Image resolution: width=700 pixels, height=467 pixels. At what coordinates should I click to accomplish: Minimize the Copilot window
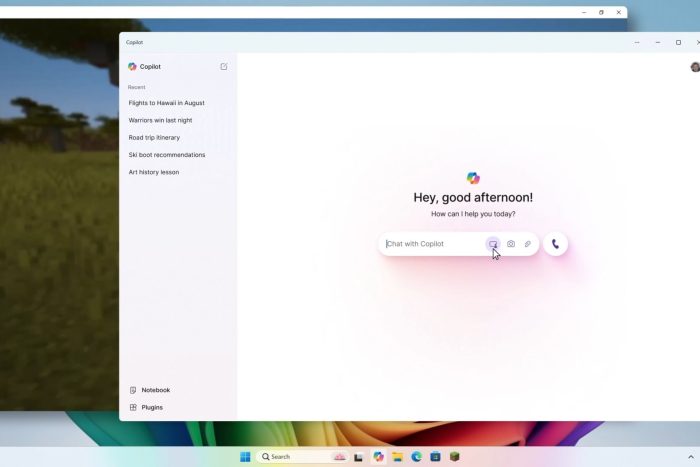click(x=658, y=42)
